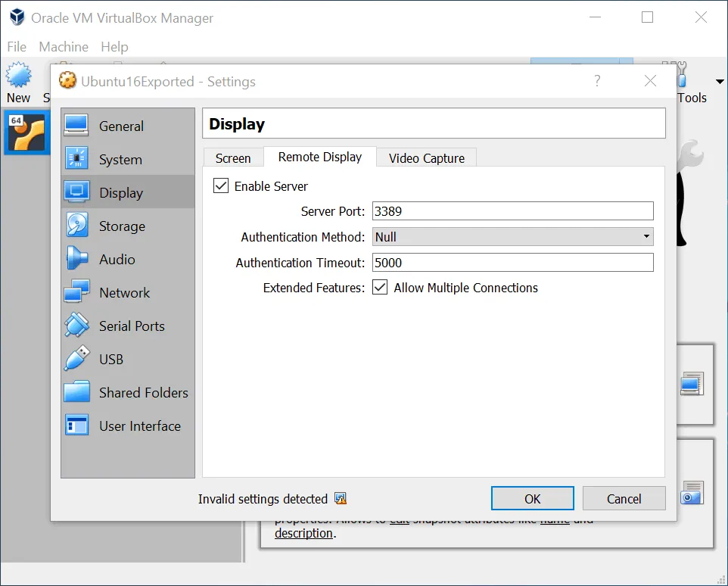The width and height of the screenshot is (728, 586).
Task: Open Authentication Method dropdown
Action: click(512, 237)
